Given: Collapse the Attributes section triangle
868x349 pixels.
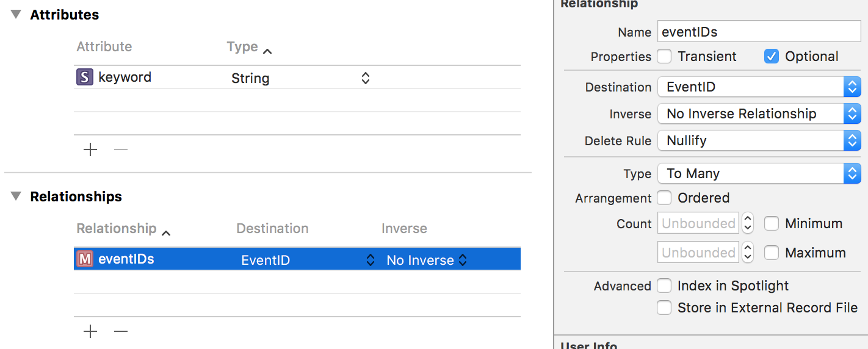Looking at the screenshot, I should coord(16,15).
